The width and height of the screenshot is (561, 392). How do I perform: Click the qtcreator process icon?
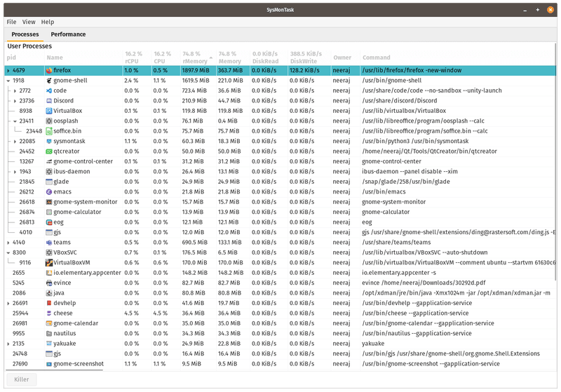[48, 151]
